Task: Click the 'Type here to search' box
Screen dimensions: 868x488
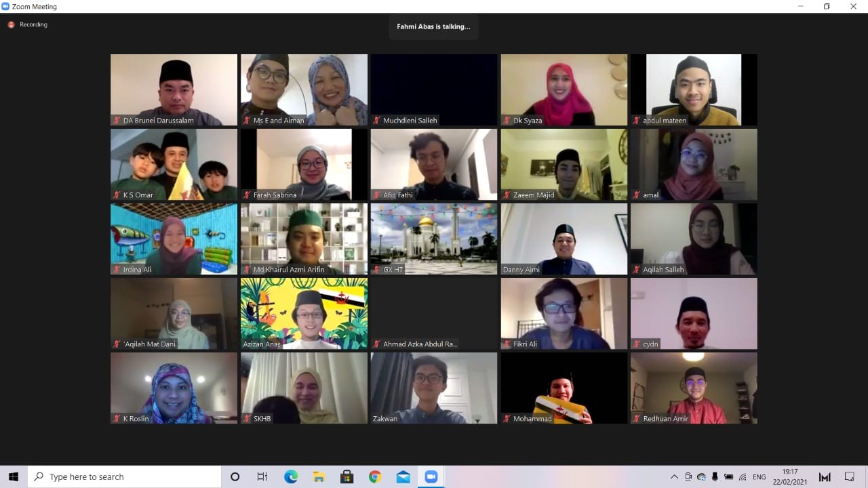Action: [x=125, y=477]
